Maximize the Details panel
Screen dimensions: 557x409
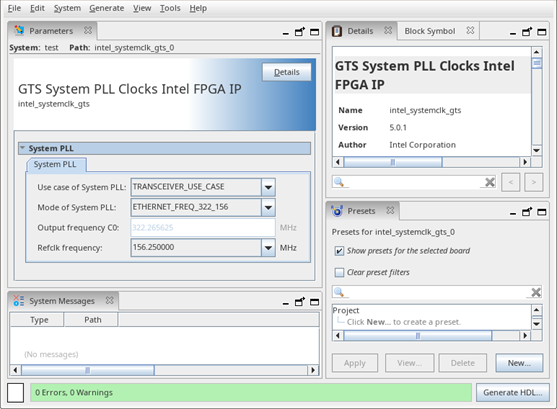[541, 32]
